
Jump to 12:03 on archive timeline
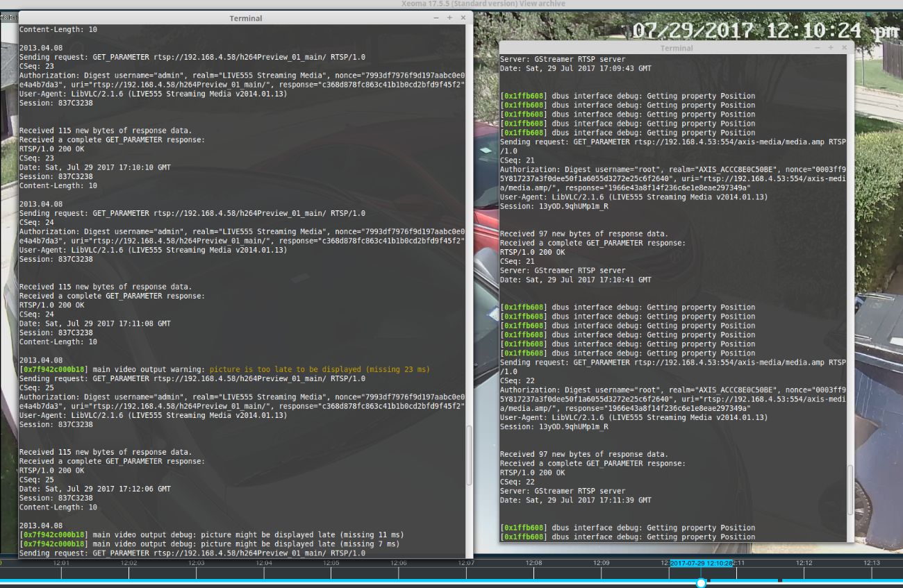(196, 563)
